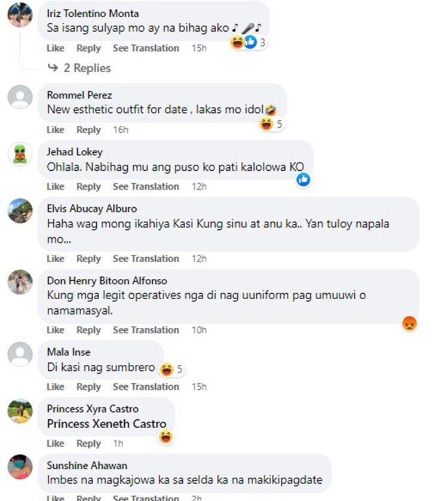Screen dimensions: 448x501
Task: Click laughing reaction on Princess Xyra Castro's comment
Action: tap(165, 437)
